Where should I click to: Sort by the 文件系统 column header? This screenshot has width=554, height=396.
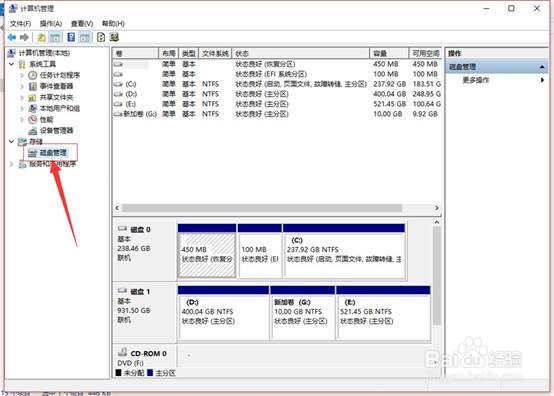(x=215, y=53)
